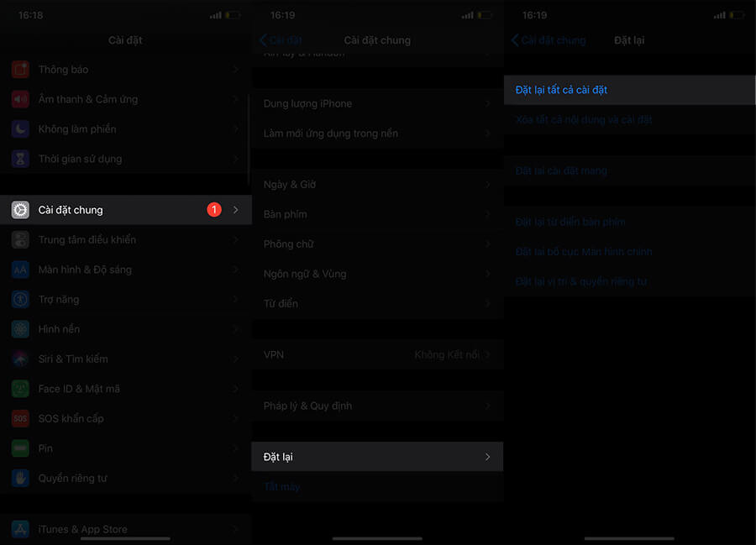Expand the Cài đặt chung row chevron
This screenshot has width=756, height=545.
pyautogui.click(x=236, y=210)
